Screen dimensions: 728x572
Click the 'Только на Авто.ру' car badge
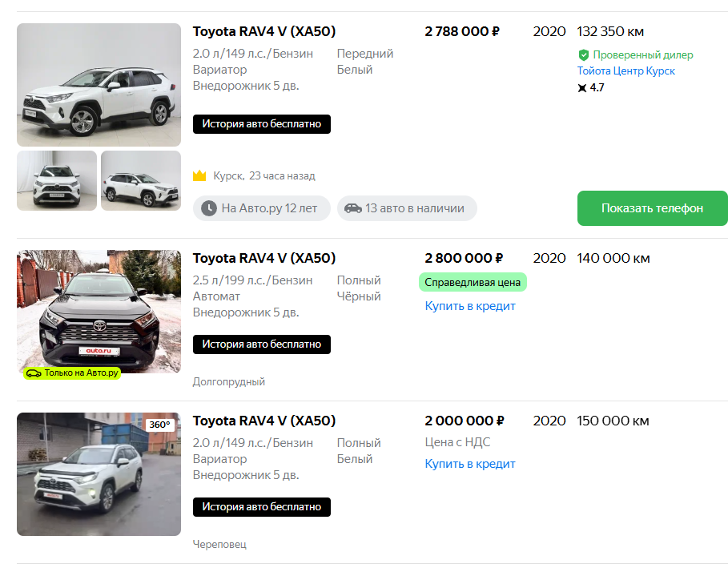pyautogui.click(x=72, y=373)
